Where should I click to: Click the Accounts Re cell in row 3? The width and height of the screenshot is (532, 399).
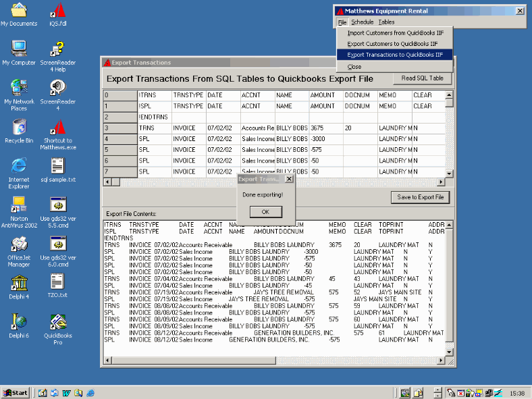[257, 128]
